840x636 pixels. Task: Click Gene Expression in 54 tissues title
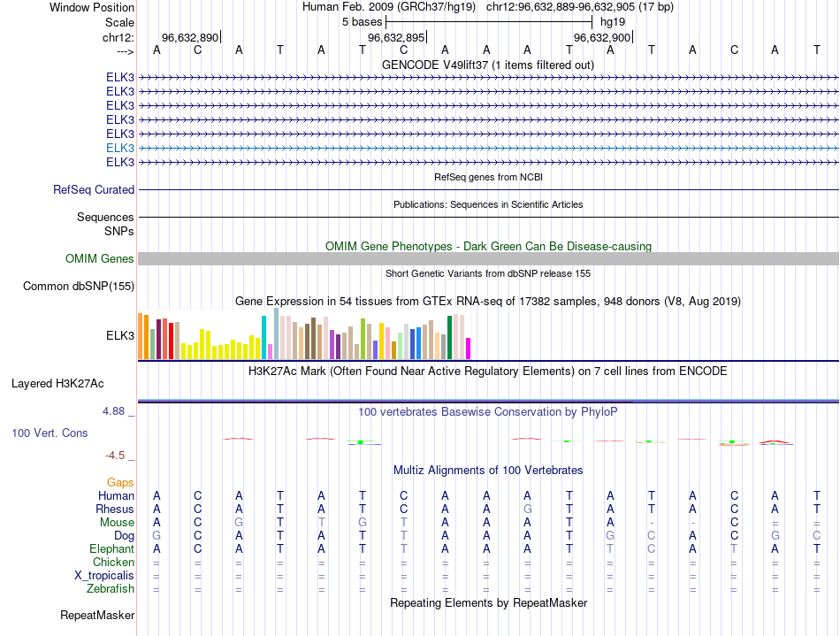pyautogui.click(x=488, y=301)
